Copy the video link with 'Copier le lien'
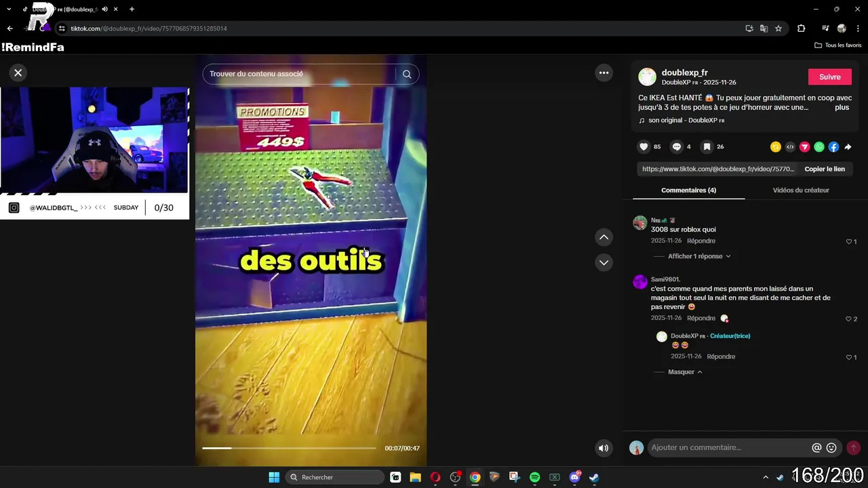This screenshot has width=868, height=488. click(825, 169)
